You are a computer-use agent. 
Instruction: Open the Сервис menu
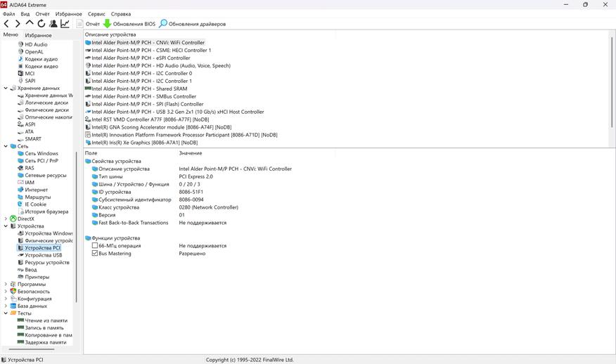pos(96,14)
